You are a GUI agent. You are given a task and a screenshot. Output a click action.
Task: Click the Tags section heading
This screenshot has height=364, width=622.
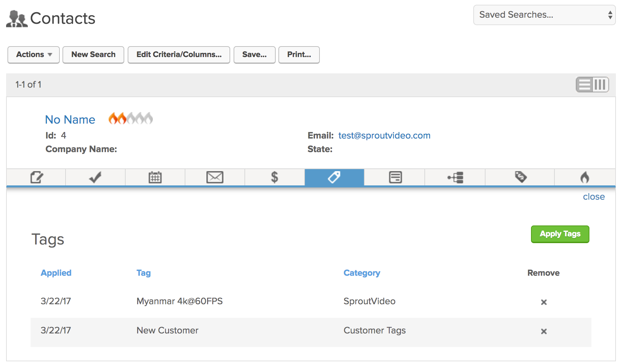pyautogui.click(x=48, y=239)
